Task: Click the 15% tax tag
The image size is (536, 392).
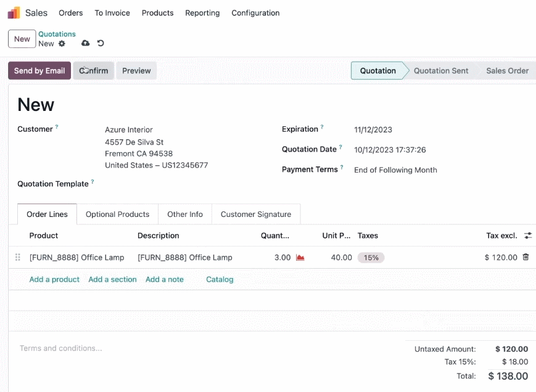Action: (371, 258)
